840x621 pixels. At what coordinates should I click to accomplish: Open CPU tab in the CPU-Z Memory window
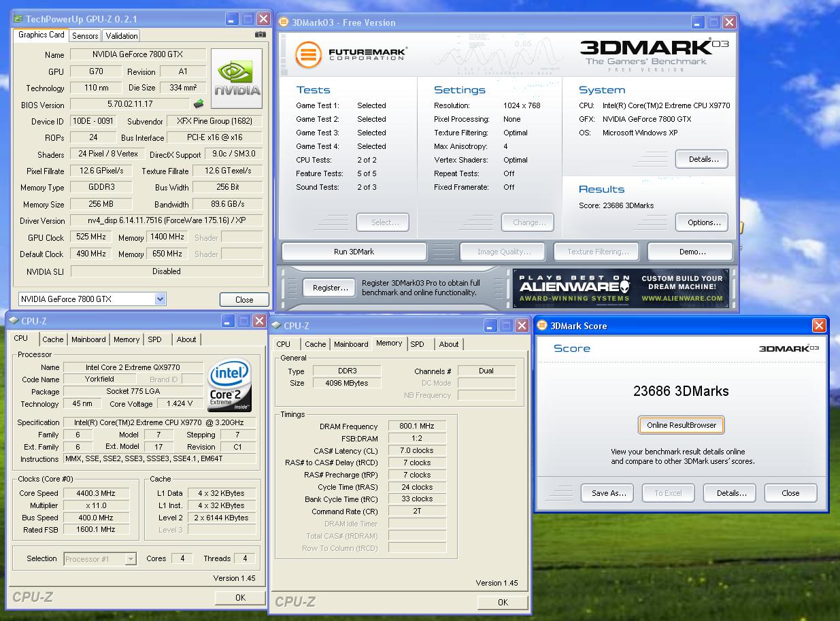point(284,344)
